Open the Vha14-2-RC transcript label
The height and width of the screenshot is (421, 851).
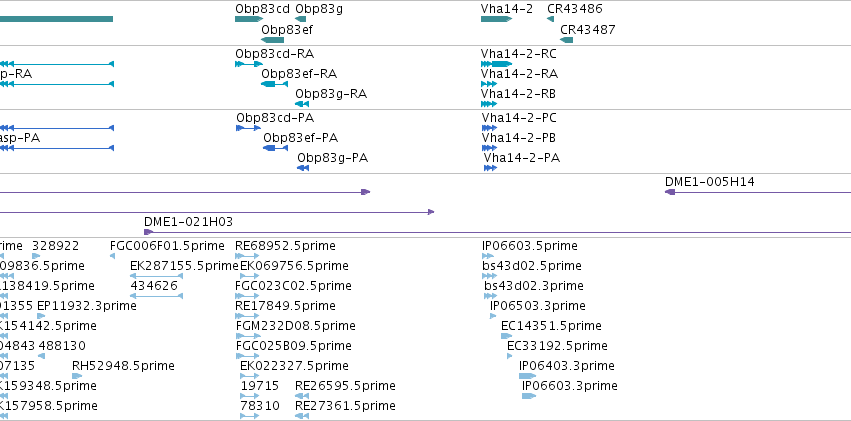pyautogui.click(x=519, y=54)
